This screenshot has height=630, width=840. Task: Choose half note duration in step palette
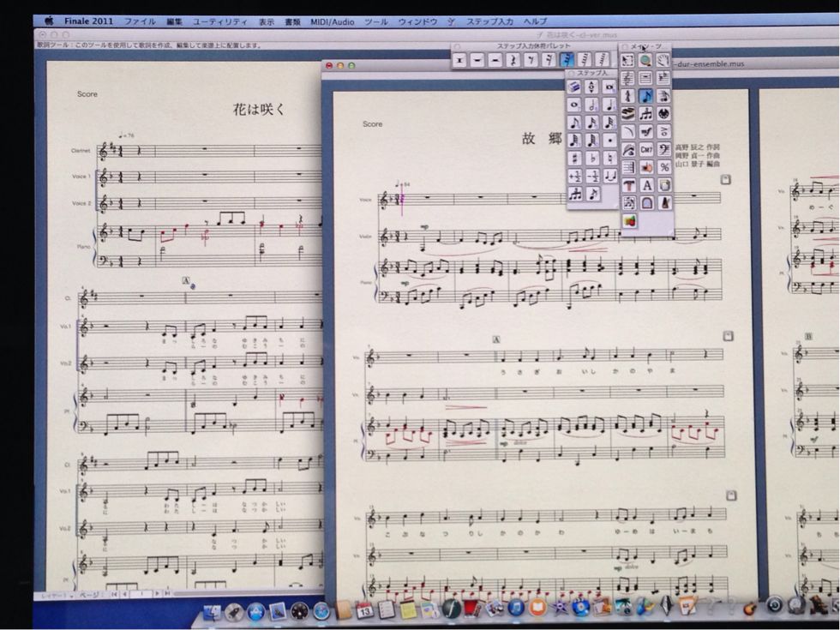coord(591,105)
